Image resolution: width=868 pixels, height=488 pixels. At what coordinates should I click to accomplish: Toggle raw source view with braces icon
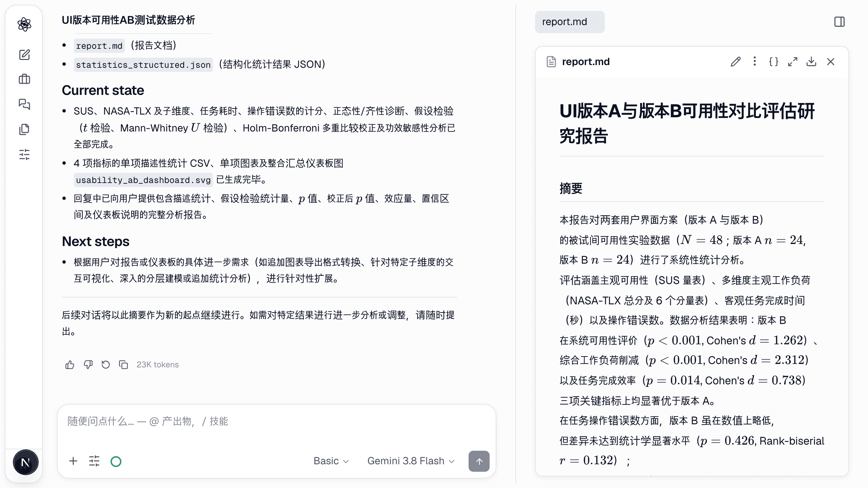click(773, 62)
